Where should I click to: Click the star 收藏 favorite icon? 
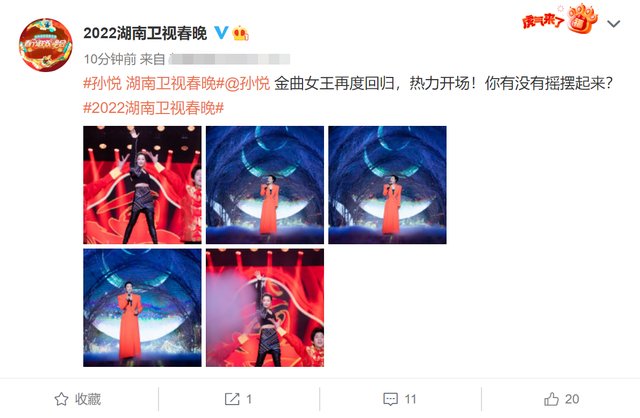[x=61, y=399]
